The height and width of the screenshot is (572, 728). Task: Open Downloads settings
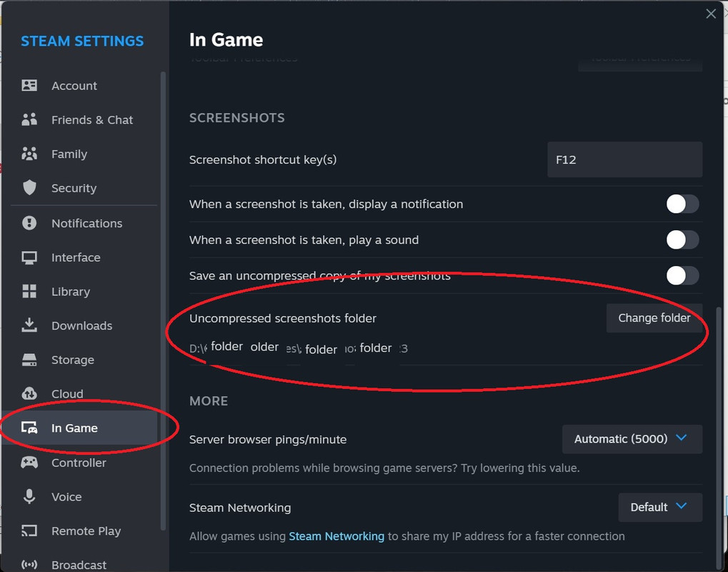(x=80, y=325)
